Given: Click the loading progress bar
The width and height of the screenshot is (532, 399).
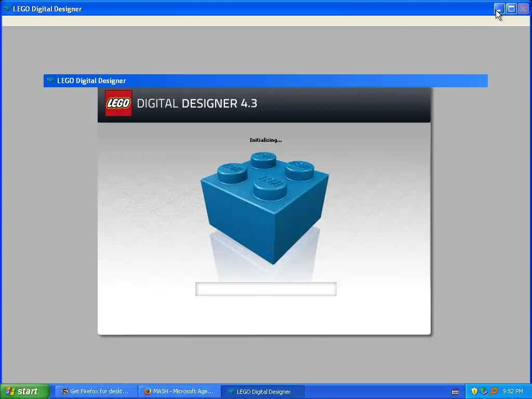Looking at the screenshot, I should tap(265, 289).
